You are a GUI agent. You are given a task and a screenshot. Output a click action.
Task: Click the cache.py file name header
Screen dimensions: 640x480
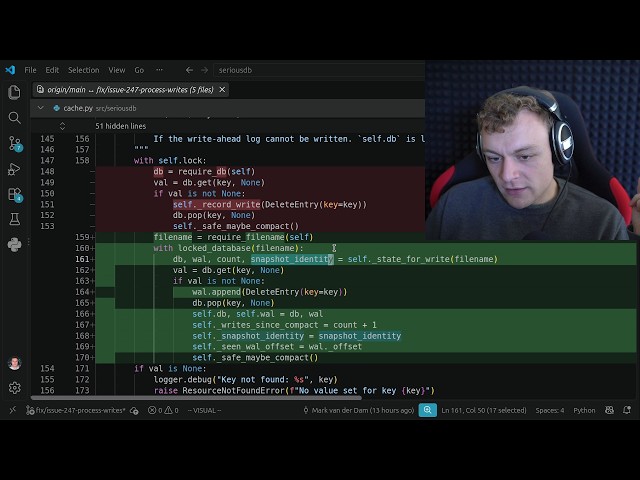[78, 108]
